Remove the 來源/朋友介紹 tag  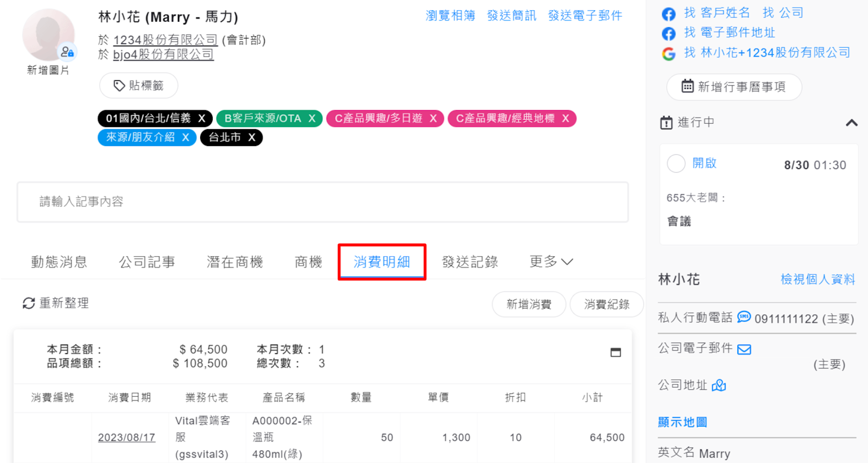pyautogui.click(x=186, y=138)
